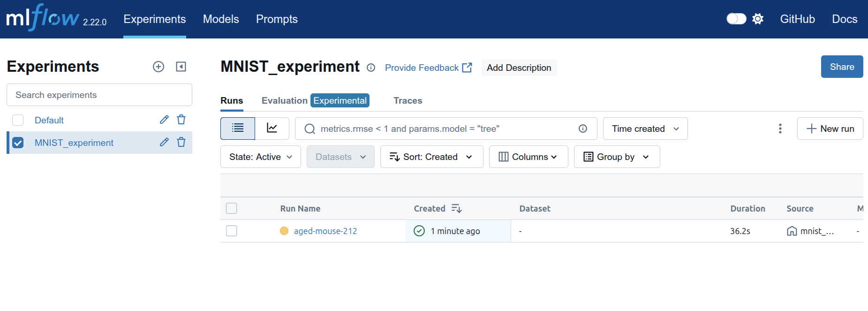The width and height of the screenshot is (868, 311).
Task: Click the aged-mouse-212 yellow run color dot
Action: tap(284, 231)
